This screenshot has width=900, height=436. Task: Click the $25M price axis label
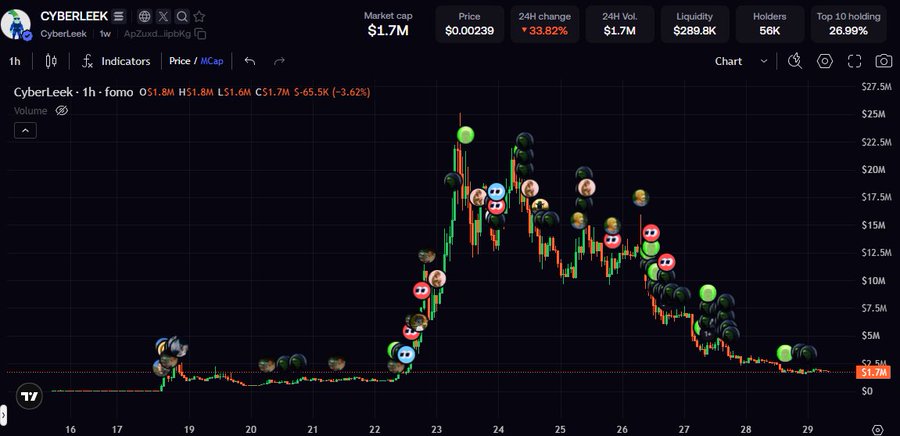coord(876,114)
